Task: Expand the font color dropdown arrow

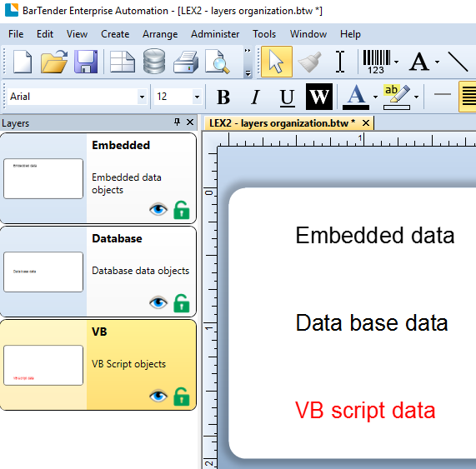Action: pyautogui.click(x=375, y=97)
